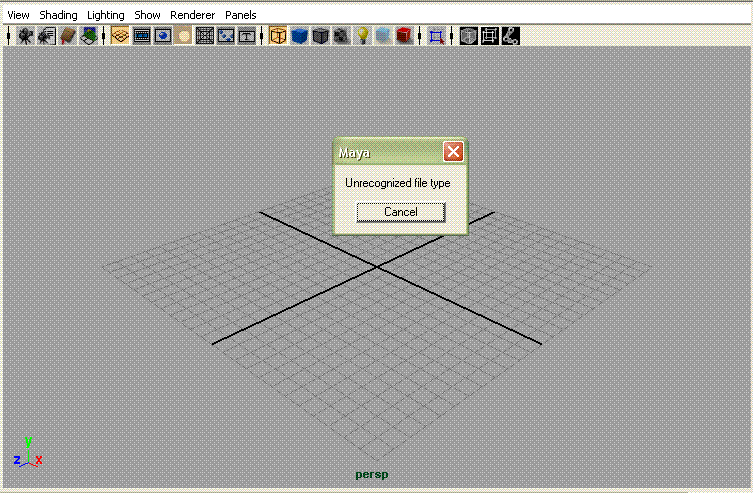Click the Use All Lights bulb icon
Image resolution: width=753 pixels, height=493 pixels.
[x=363, y=36]
